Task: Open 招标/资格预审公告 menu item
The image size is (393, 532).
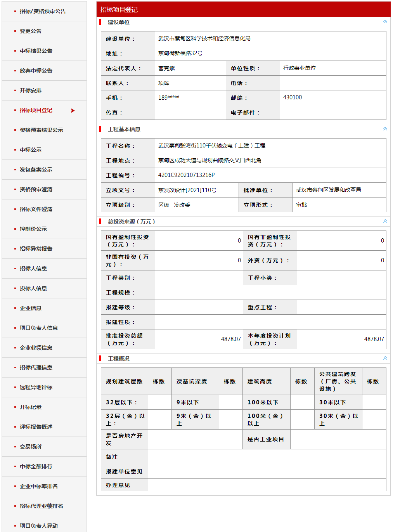Action: coord(43,11)
